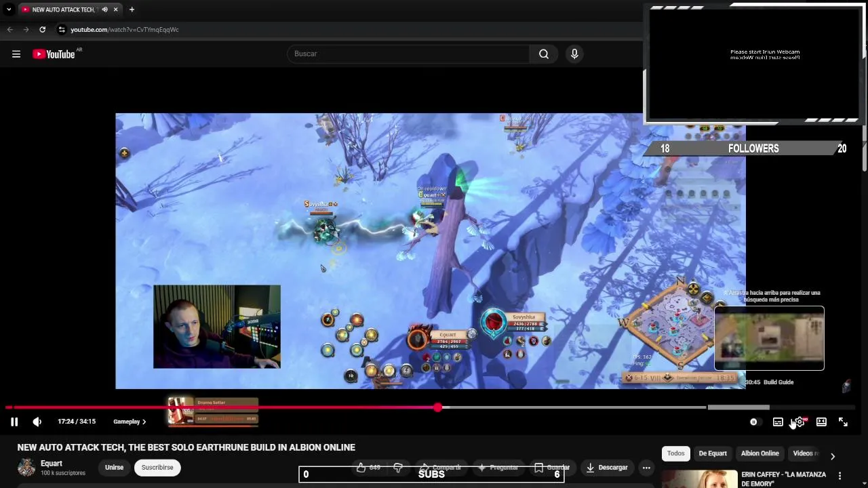
Task: Mute the tab using the speaker icon
Action: [x=104, y=9]
